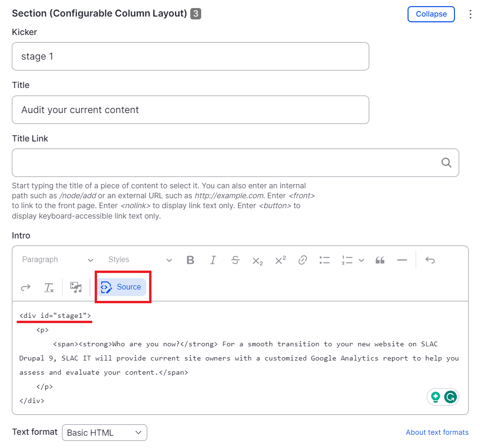This screenshot has height=448, width=480.
Task: Open the Text format selector showing Basic HTML
Action: 104,432
